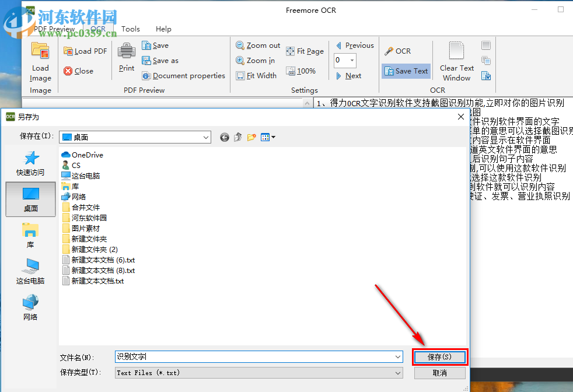Select 网络 in the file list
573x392 pixels.
[x=74, y=197]
